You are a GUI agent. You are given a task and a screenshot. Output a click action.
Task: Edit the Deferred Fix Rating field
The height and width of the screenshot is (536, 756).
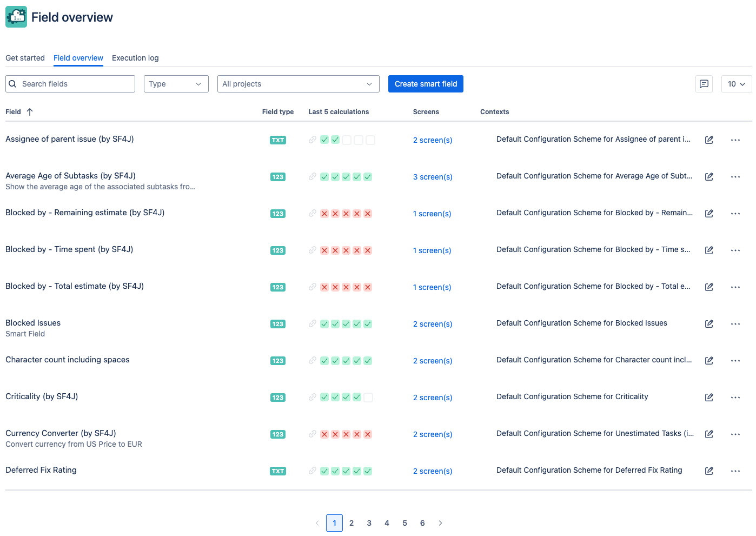[x=709, y=471]
